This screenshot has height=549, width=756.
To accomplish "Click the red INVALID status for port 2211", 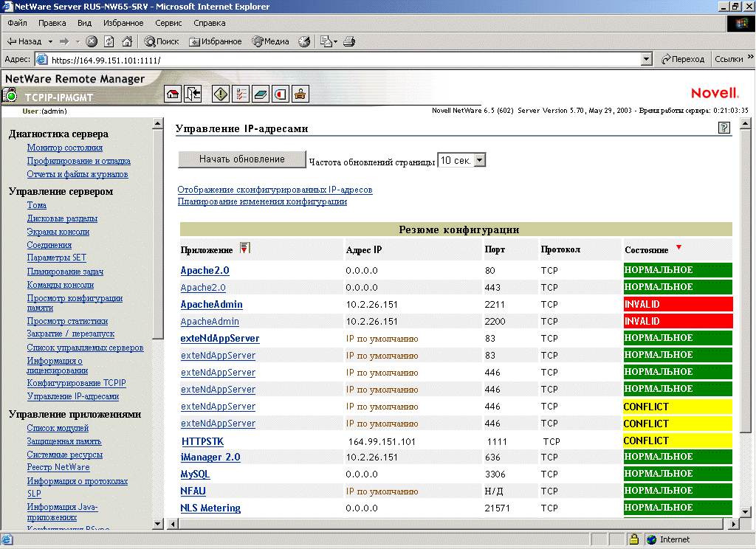I will click(x=678, y=304).
